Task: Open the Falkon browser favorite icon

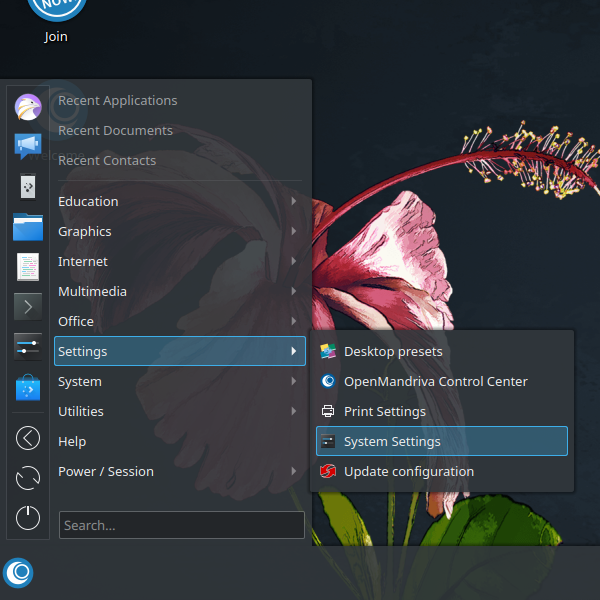Action: (x=28, y=107)
